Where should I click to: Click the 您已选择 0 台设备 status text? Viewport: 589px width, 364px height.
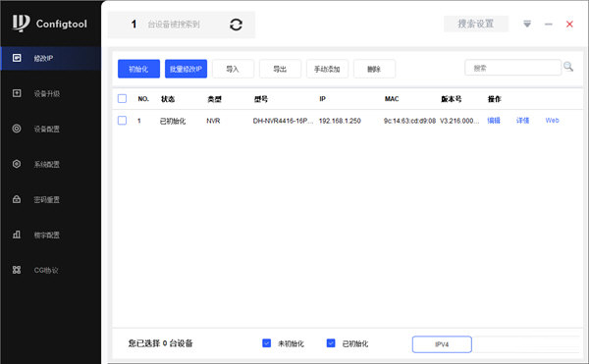point(160,343)
